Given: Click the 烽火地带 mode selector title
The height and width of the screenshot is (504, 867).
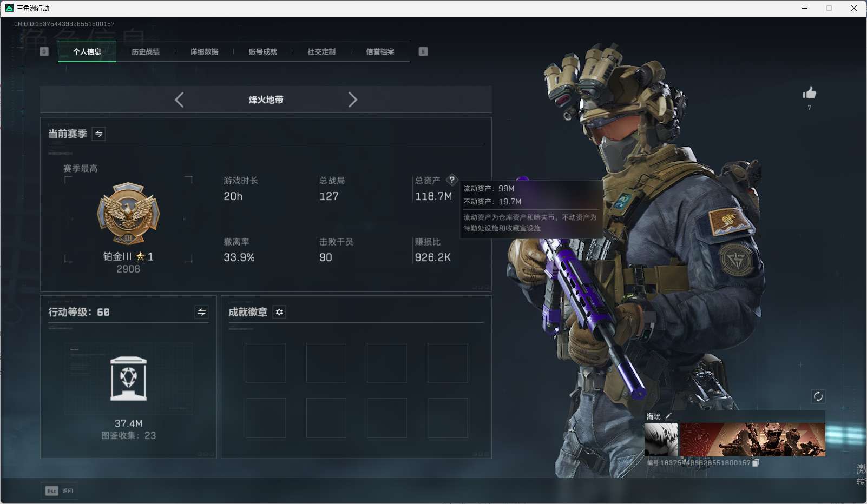Looking at the screenshot, I should (x=266, y=100).
